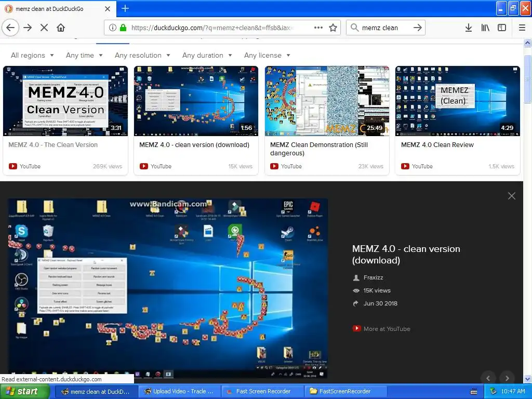Expand the Any time filter
The width and height of the screenshot is (532, 399).
[x=84, y=55]
